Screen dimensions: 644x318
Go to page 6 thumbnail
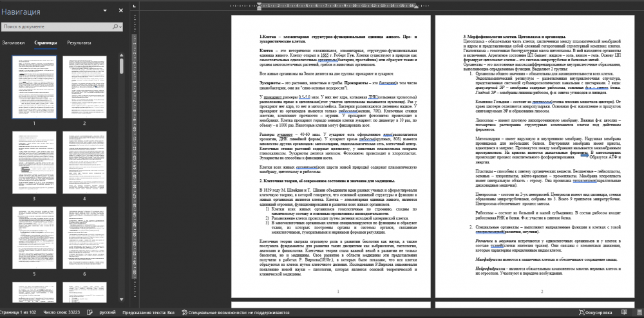coord(84,238)
